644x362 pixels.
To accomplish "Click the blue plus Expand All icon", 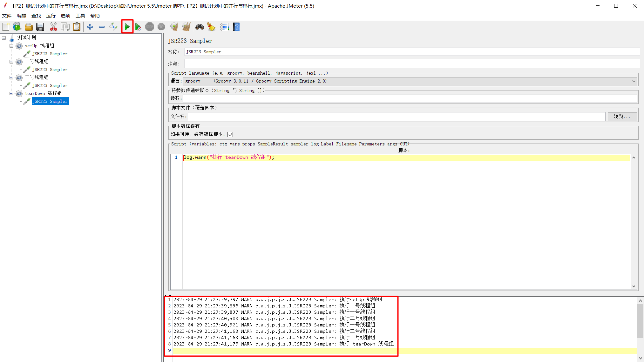I will (90, 27).
